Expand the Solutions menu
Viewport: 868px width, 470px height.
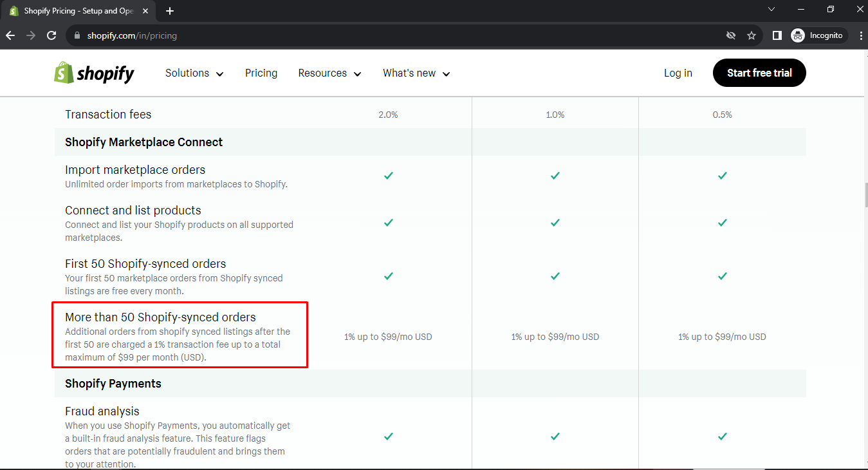(x=194, y=73)
